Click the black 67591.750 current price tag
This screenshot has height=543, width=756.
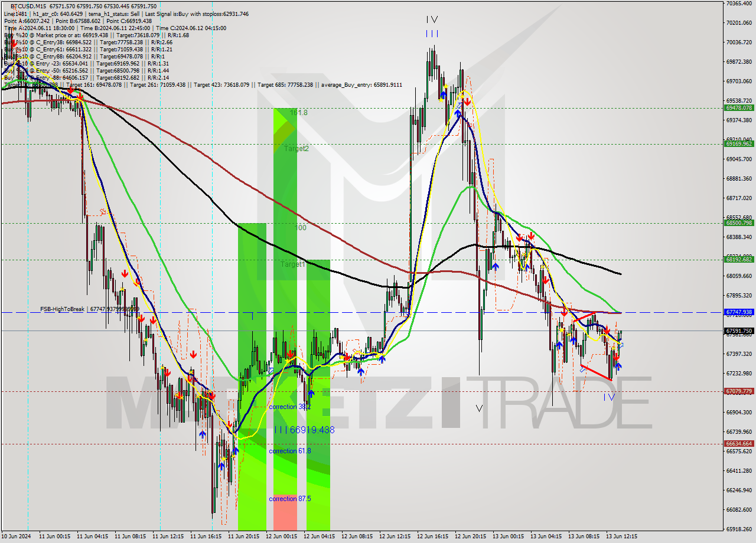click(738, 331)
